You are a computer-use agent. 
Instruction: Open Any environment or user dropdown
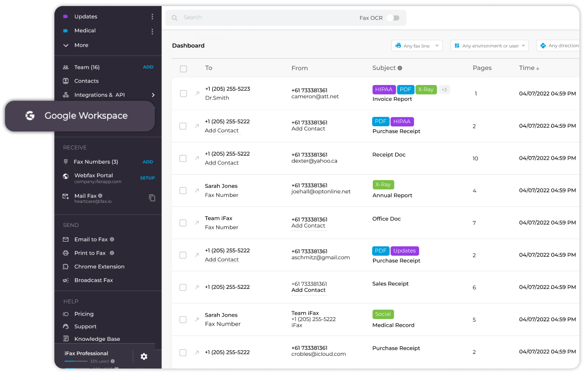489,46
